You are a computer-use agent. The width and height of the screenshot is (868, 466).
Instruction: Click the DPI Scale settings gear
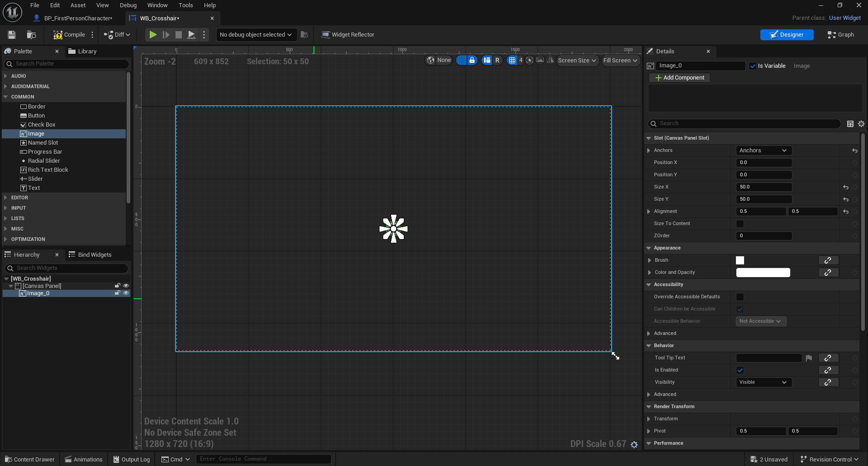click(634, 445)
